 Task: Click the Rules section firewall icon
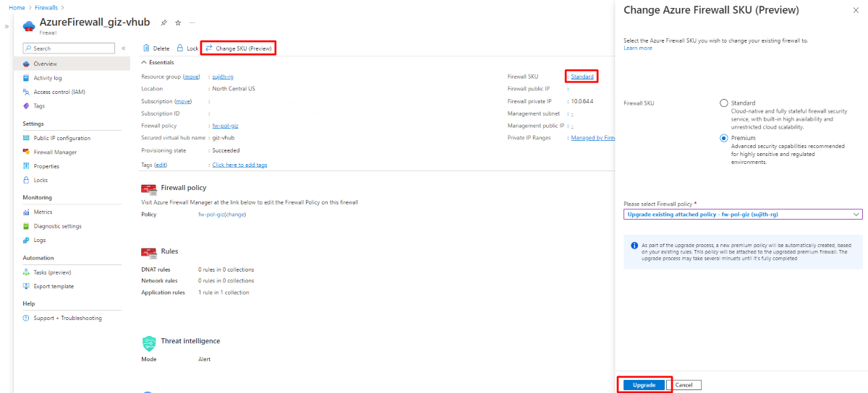click(149, 252)
